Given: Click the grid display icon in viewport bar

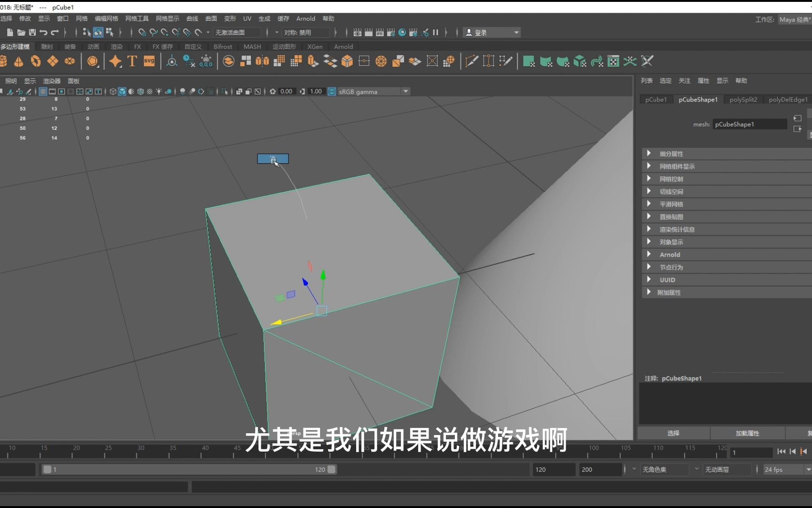Looking at the screenshot, I should [43, 92].
